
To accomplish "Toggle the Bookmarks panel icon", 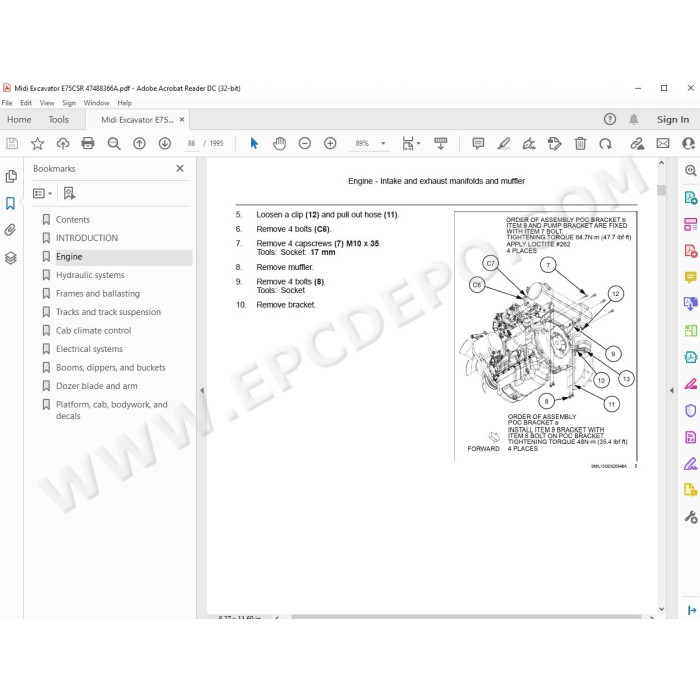I will pyautogui.click(x=10, y=204).
